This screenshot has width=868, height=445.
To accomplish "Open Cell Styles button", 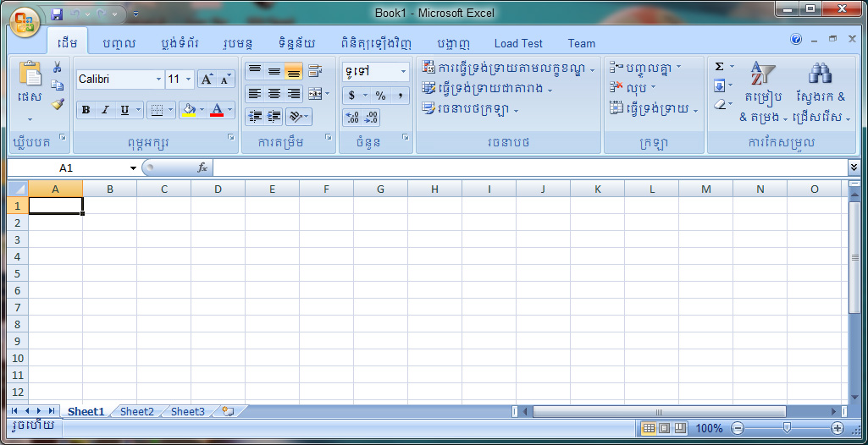I will click(470, 109).
